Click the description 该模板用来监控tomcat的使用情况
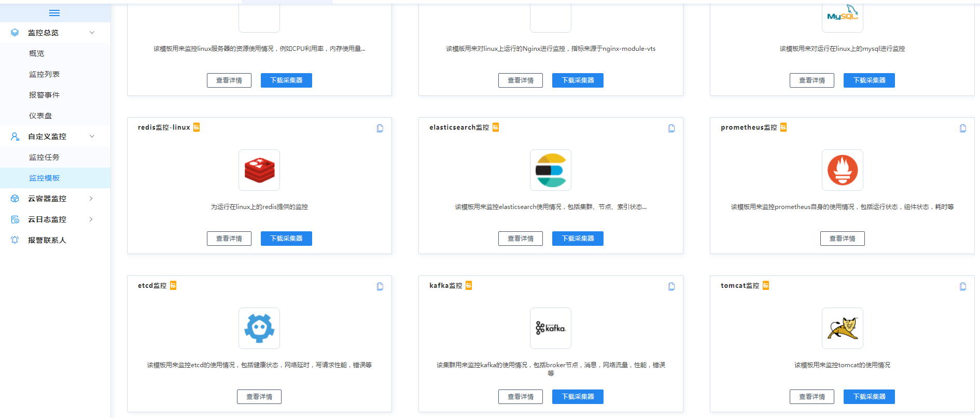 point(843,365)
